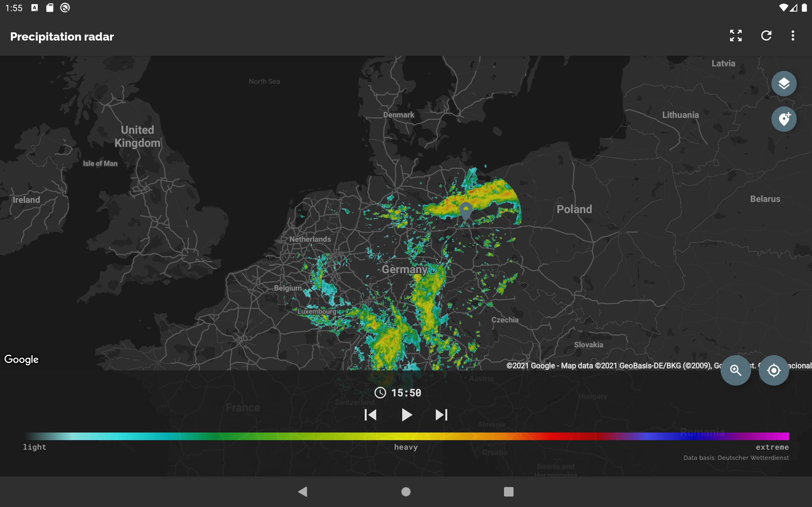Viewport: 812px width, 507px height.
Task: Tap the Precipitation radar title
Action: tap(62, 36)
